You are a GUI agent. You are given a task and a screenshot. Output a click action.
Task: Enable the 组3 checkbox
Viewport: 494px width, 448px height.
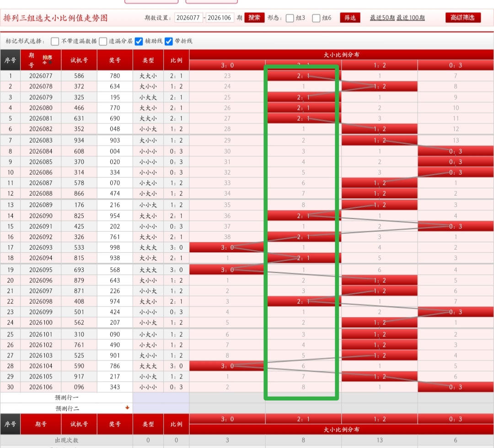290,18
